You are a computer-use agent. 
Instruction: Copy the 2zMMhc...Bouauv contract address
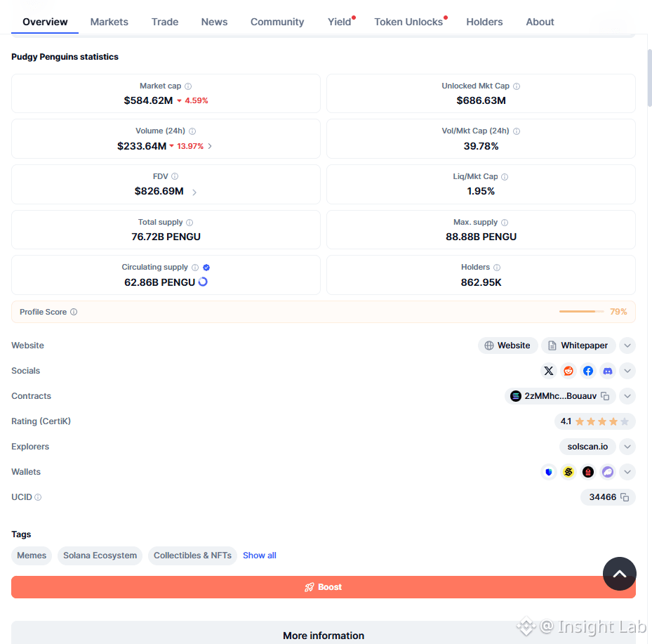point(606,396)
